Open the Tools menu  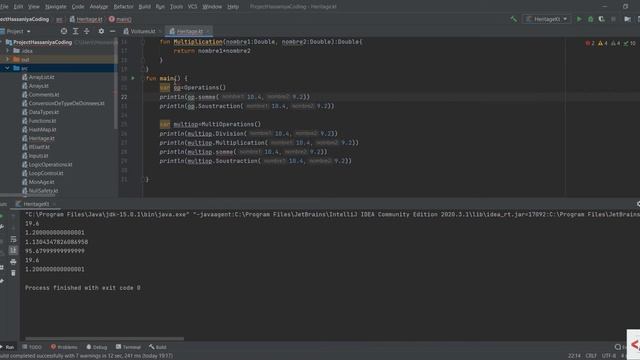176,7
